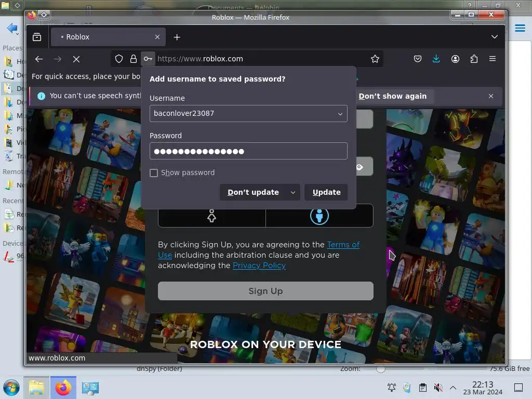Viewport: 532px width, 399px height.
Task: Click the Sign Up button
Action: [x=265, y=291]
